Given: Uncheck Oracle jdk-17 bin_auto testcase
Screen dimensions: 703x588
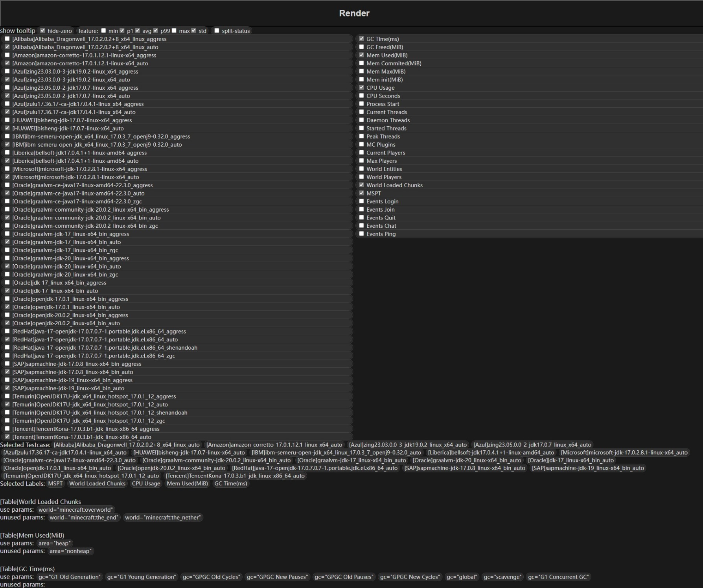Looking at the screenshot, I should point(7,291).
